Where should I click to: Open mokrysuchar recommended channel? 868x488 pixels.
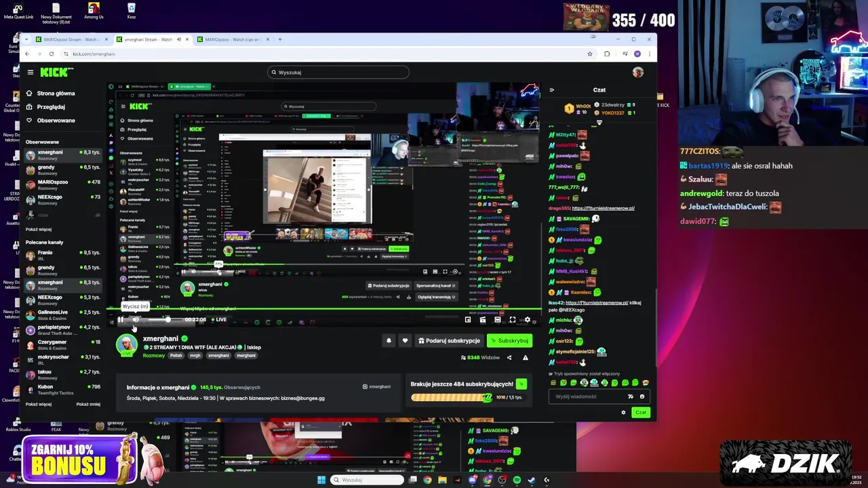[63, 360]
